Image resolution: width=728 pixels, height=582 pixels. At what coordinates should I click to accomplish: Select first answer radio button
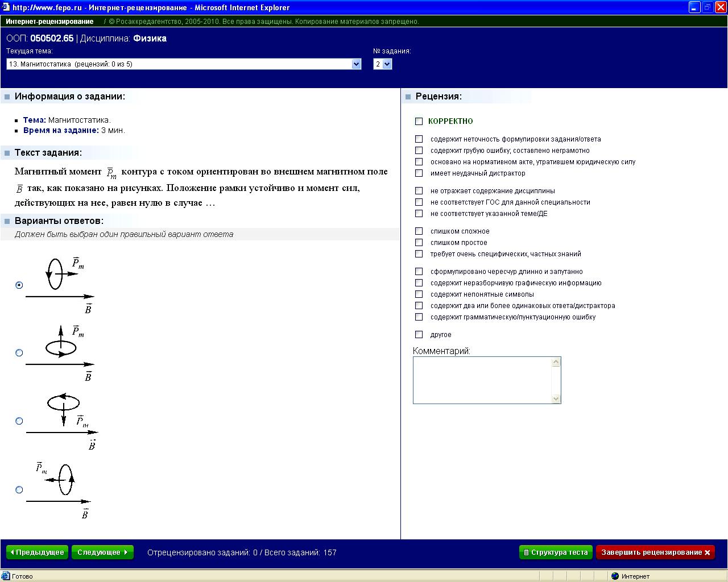(x=19, y=285)
